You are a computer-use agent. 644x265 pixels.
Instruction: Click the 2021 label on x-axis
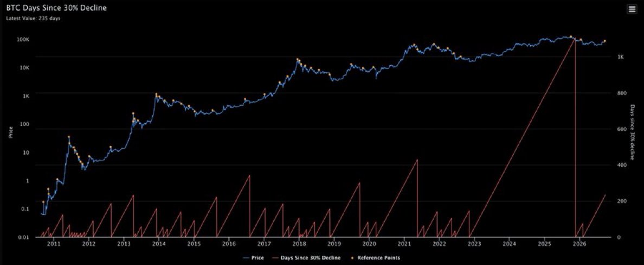click(404, 244)
